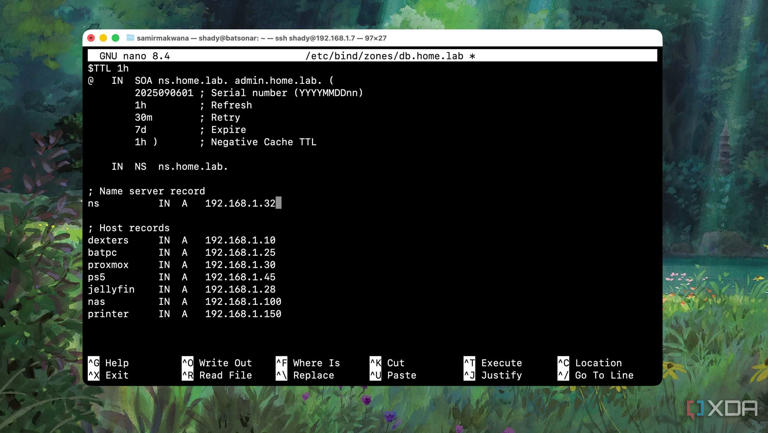
Task: Click the IP address 192.168.1.100
Action: [x=243, y=302]
